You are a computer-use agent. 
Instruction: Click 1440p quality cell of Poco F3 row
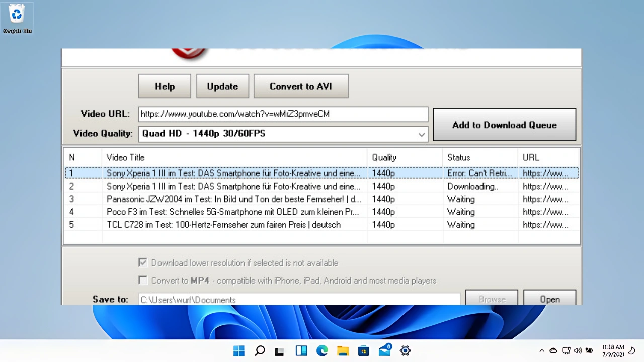click(x=405, y=212)
